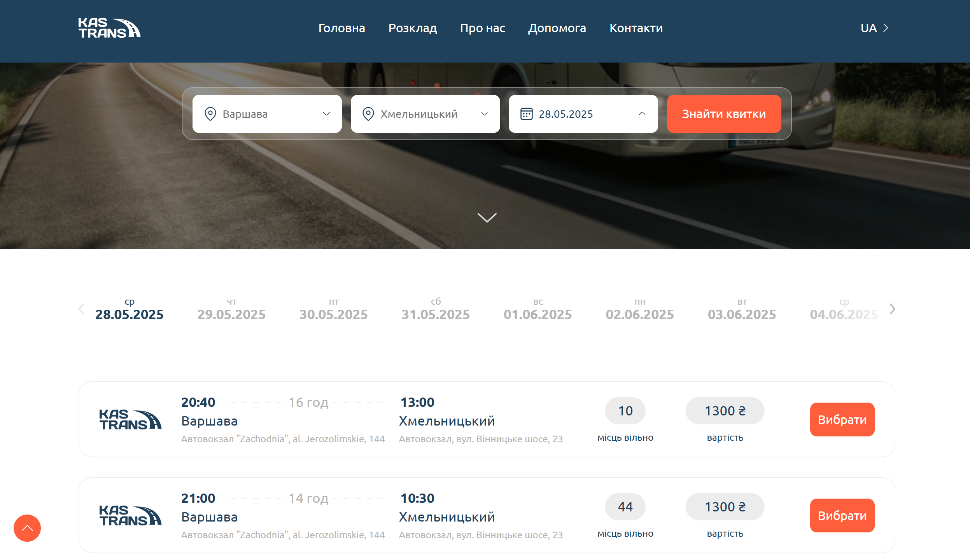Select date вт 03.06.2025
The height and width of the screenshot is (560, 970).
point(742,309)
